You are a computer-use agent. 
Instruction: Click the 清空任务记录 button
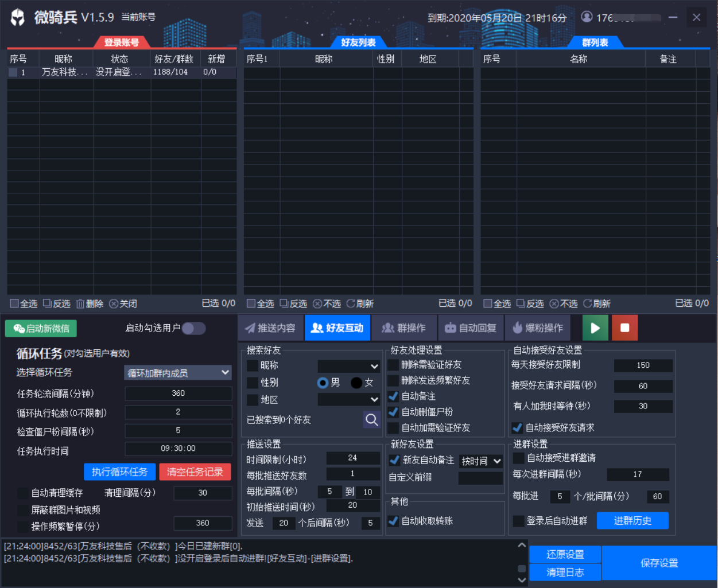point(195,472)
